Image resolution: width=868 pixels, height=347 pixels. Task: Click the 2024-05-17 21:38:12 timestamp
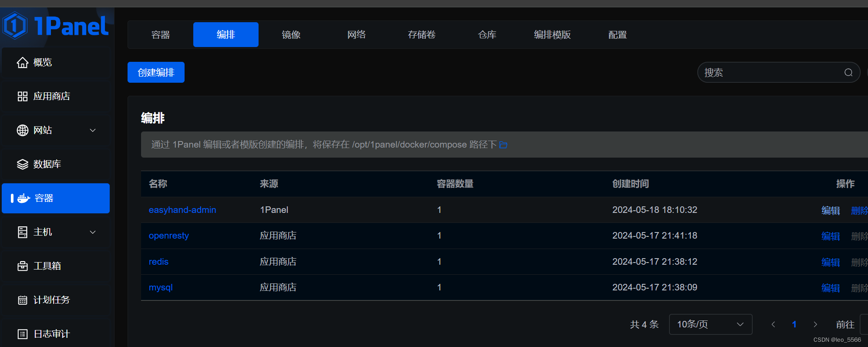pos(655,262)
